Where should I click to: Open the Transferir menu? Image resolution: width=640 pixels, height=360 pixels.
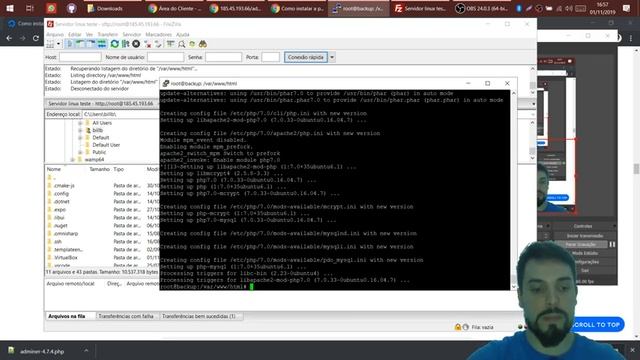coord(107,35)
